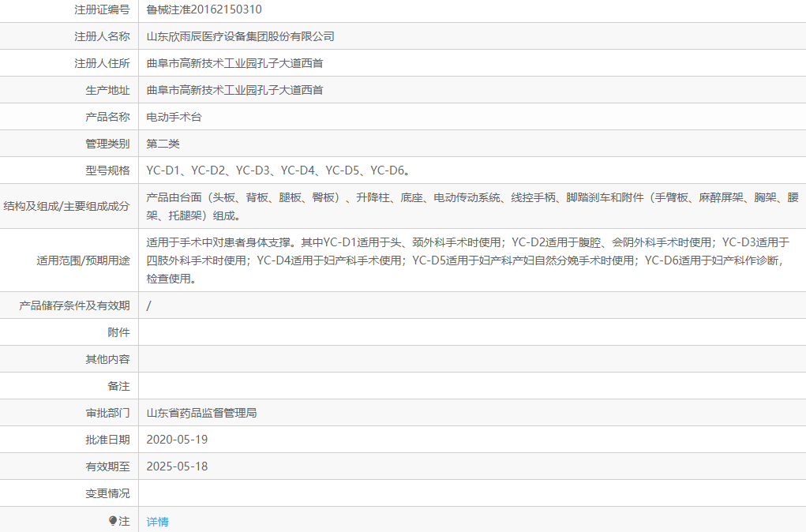This screenshot has width=806, height=532.
Task: Click the 其他内容 label
Action: pos(107,359)
